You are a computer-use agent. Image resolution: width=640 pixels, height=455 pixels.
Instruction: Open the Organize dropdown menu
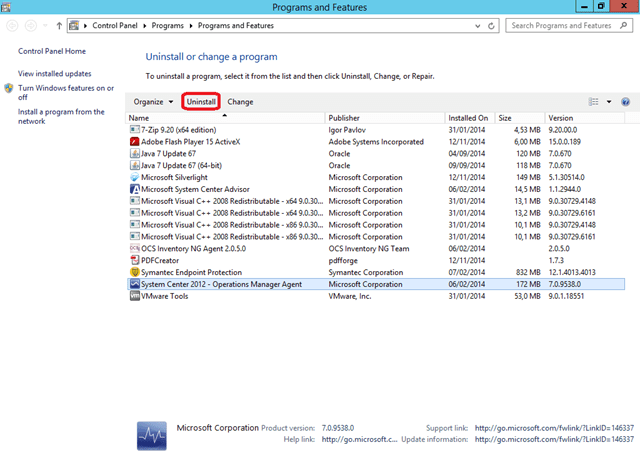coord(153,102)
